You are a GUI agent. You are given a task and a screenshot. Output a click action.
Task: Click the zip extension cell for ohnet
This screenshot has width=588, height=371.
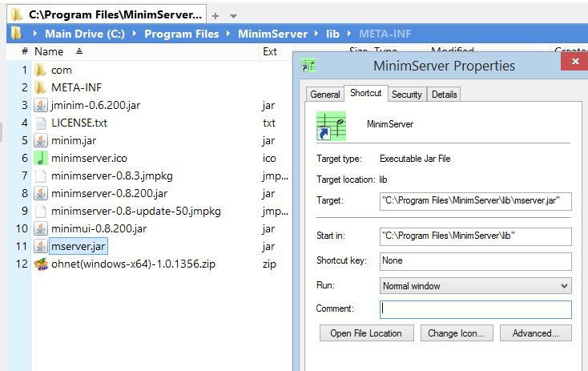tap(269, 264)
